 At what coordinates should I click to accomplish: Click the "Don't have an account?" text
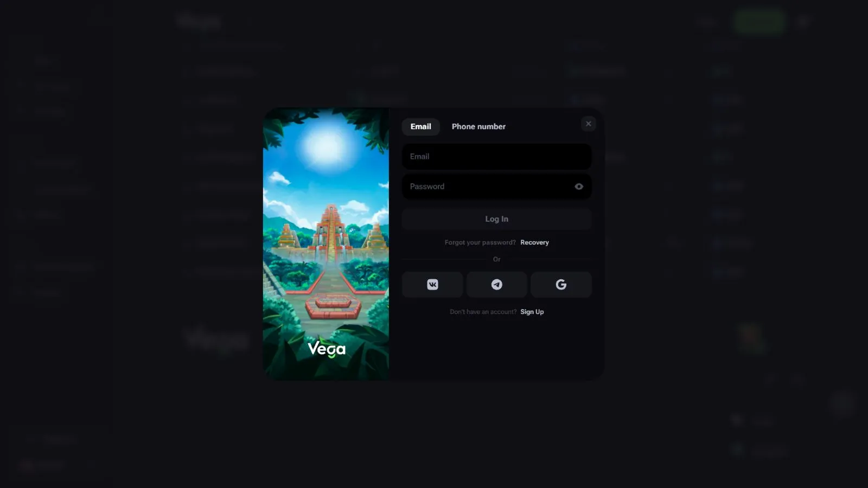click(483, 312)
